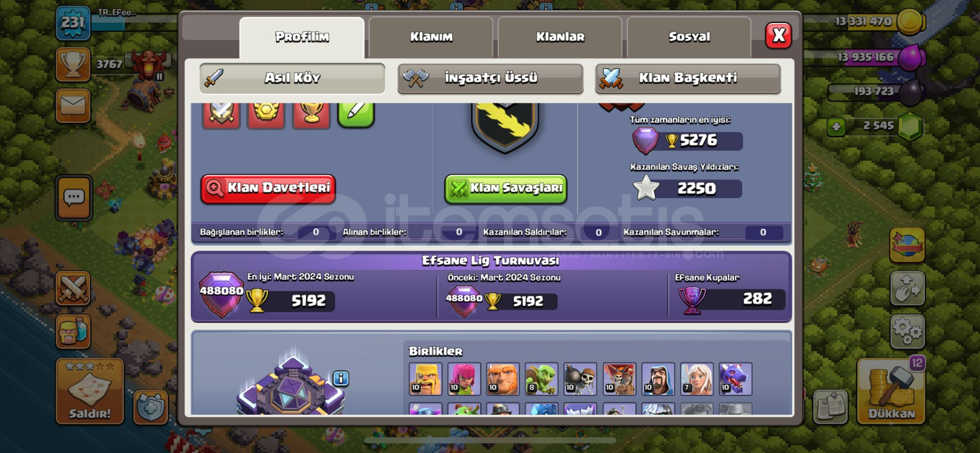Add gems with the green plus button
The width and height of the screenshot is (980, 453).
[836, 127]
